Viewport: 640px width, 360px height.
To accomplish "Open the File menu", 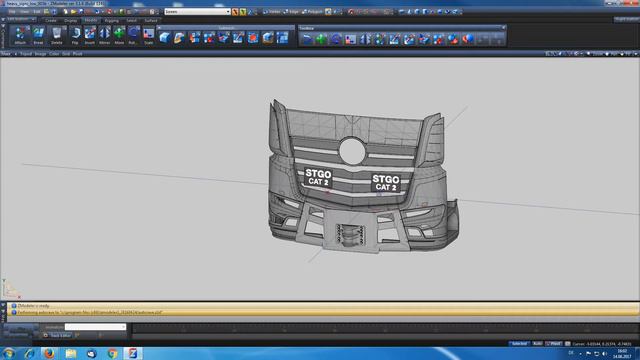I will (12, 12).
